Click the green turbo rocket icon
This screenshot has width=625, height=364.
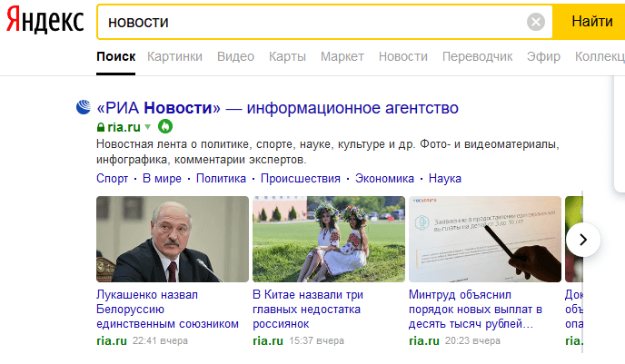tap(165, 127)
